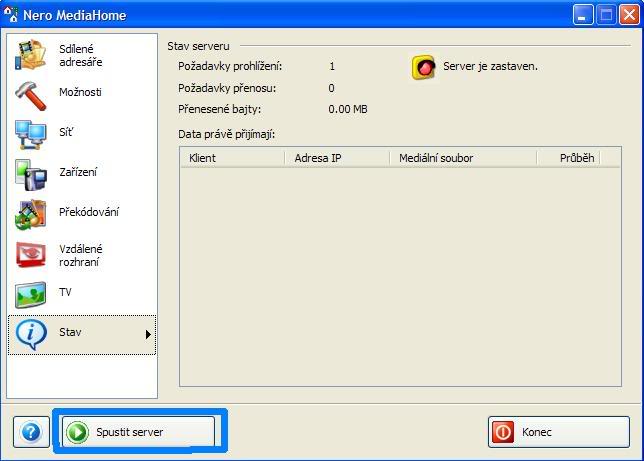Open the Zařízení devices icon
The image size is (644, 461).
click(30, 173)
